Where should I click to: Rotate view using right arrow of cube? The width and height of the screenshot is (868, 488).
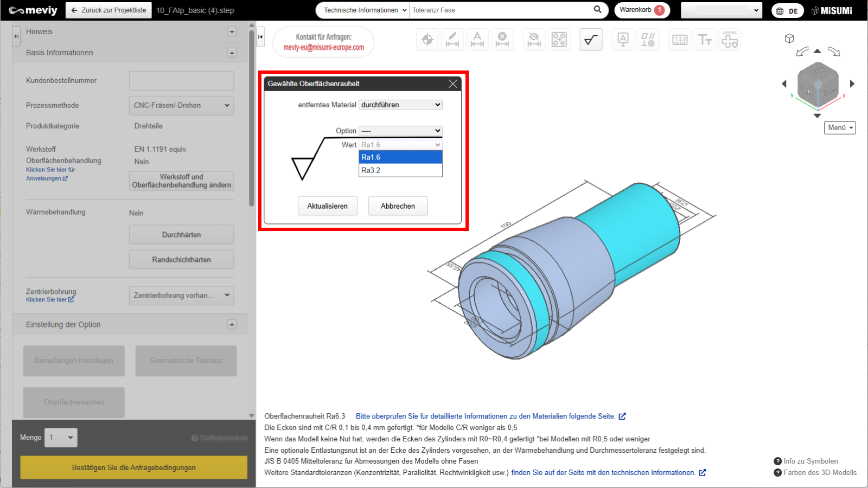point(852,84)
